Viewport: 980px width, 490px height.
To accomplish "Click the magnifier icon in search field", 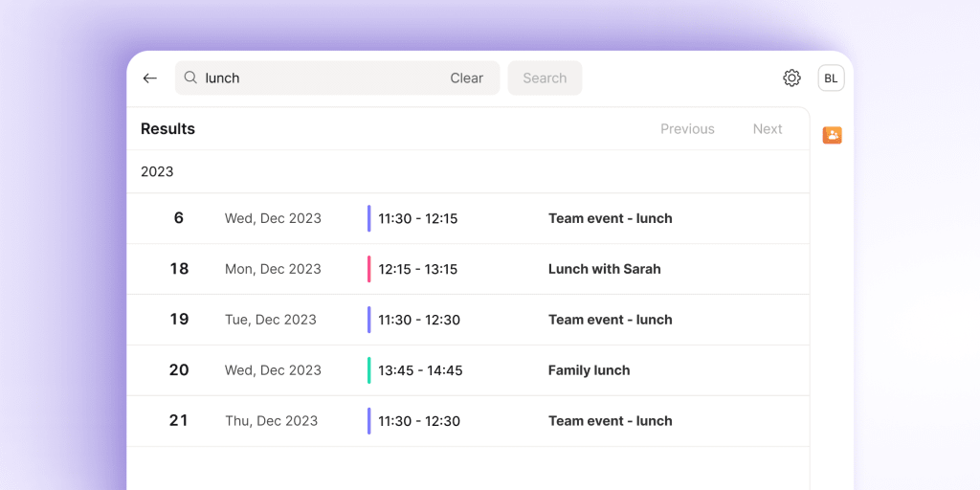I will pyautogui.click(x=190, y=78).
